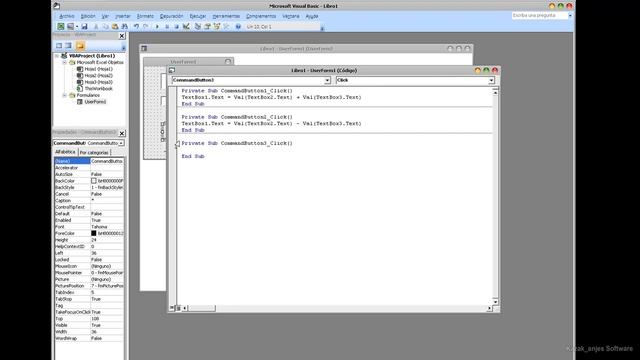640x360 pixels.
Task: Click the Caption property row
Action: [x=89, y=200]
